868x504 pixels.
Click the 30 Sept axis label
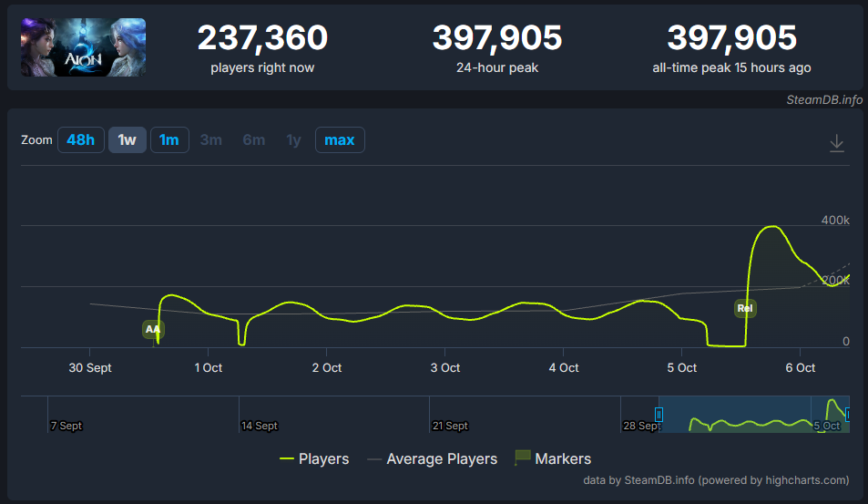89,368
